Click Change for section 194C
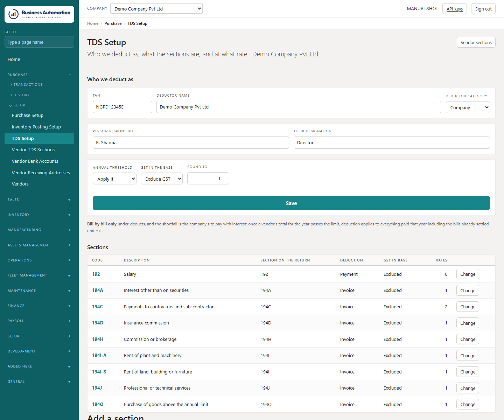Viewport: 504px width, 420px height. tap(468, 307)
